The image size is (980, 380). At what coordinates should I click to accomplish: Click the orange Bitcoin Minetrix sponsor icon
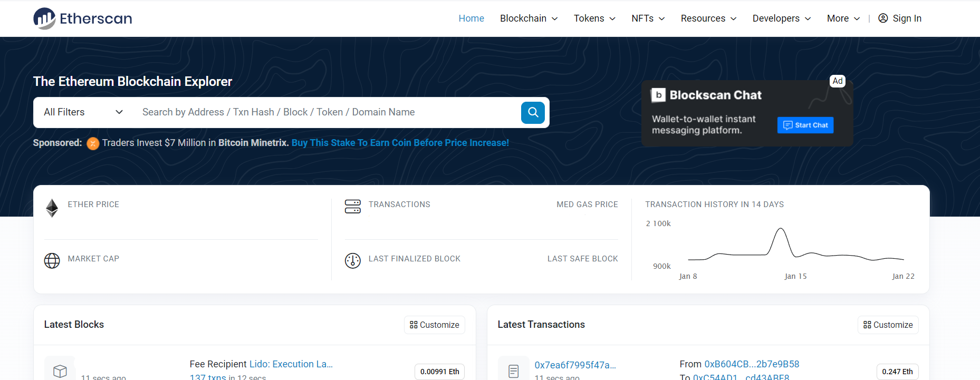(93, 143)
